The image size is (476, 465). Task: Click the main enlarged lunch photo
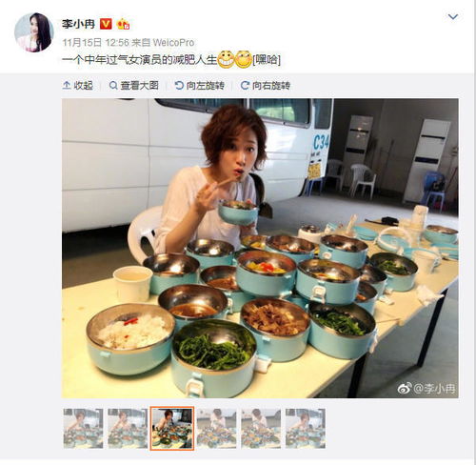click(260, 248)
